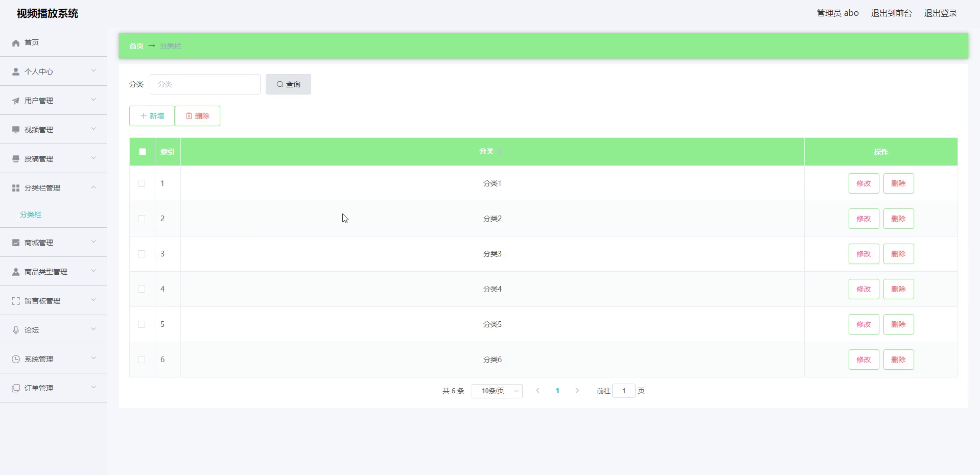Click the clock icon beside 系统管理
The width and height of the screenshot is (980, 475).
16,360
